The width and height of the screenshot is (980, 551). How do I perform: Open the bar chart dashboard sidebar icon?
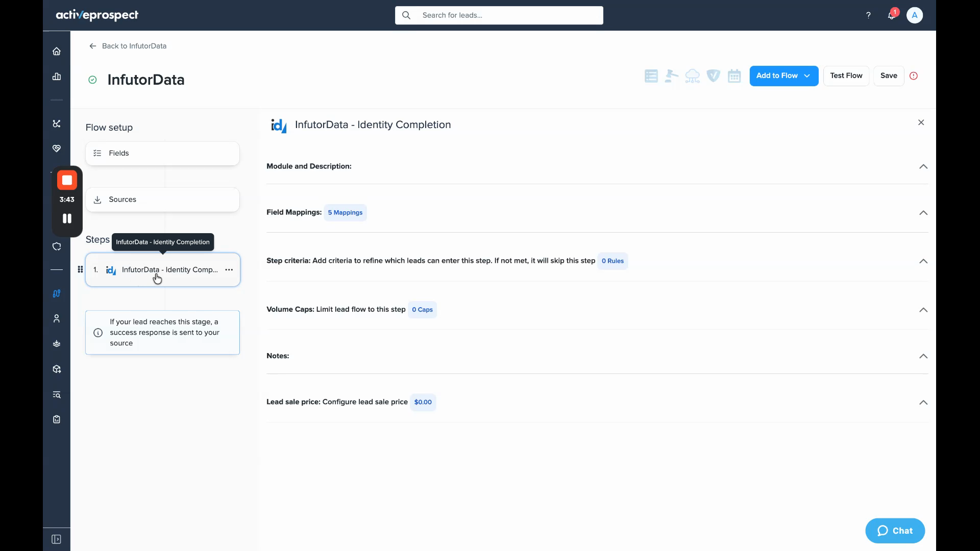click(57, 77)
